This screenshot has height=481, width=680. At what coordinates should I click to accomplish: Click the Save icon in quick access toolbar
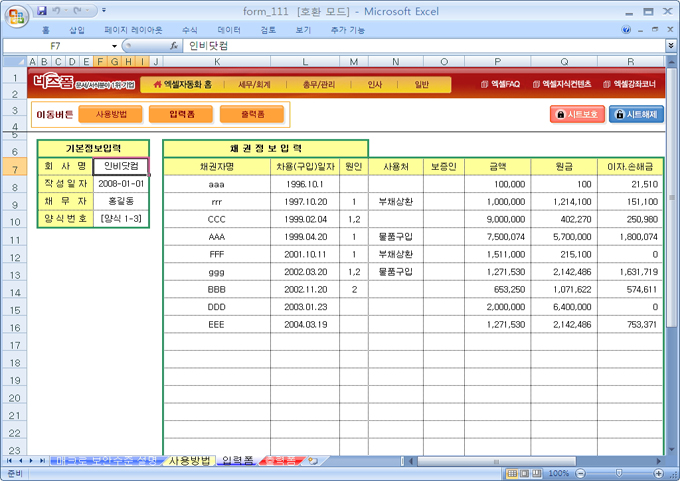pos(42,10)
